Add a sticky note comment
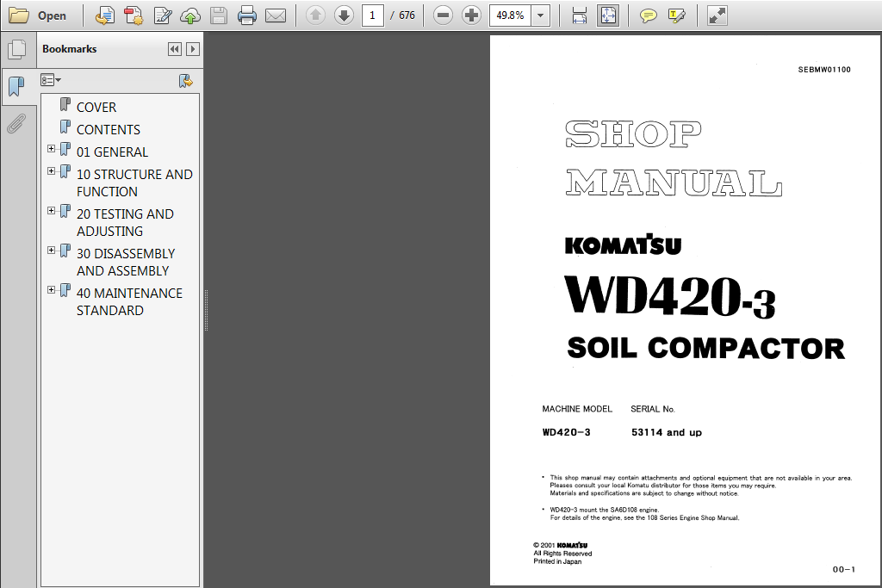The width and height of the screenshot is (882, 588). point(648,15)
